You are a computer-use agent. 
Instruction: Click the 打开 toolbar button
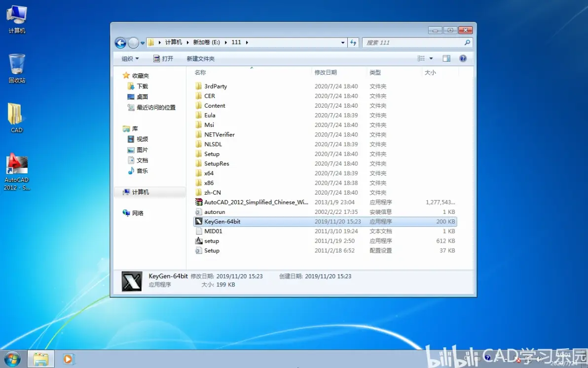click(x=163, y=59)
